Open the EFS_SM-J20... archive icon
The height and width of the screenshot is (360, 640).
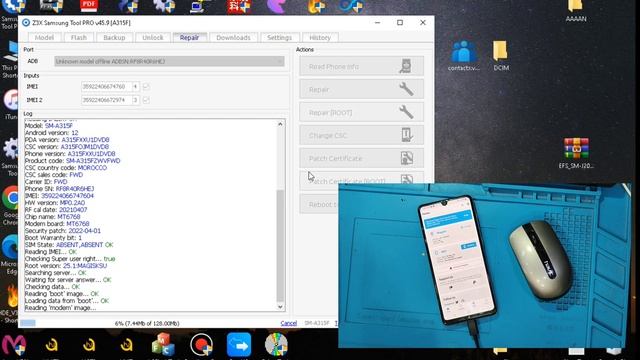576,153
